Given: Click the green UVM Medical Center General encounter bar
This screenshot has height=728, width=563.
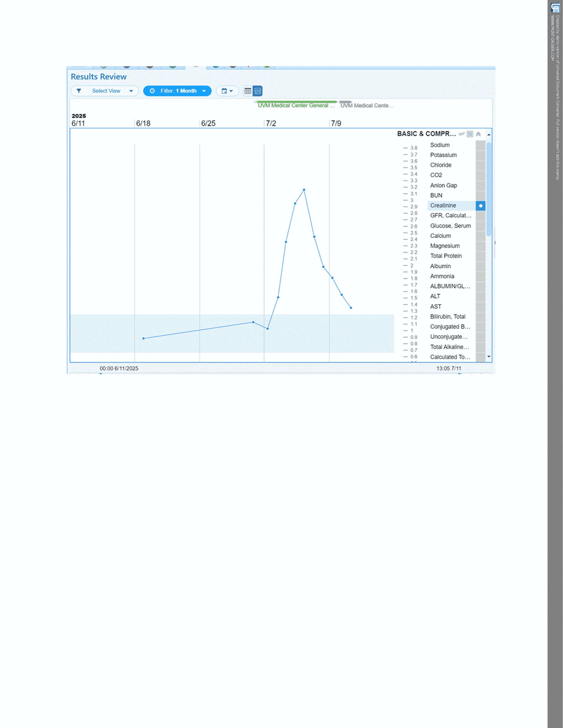Looking at the screenshot, I should point(297,102).
